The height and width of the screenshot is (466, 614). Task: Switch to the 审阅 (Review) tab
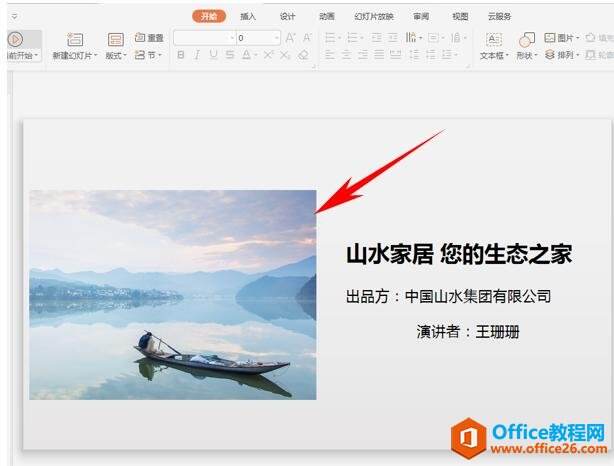point(421,16)
